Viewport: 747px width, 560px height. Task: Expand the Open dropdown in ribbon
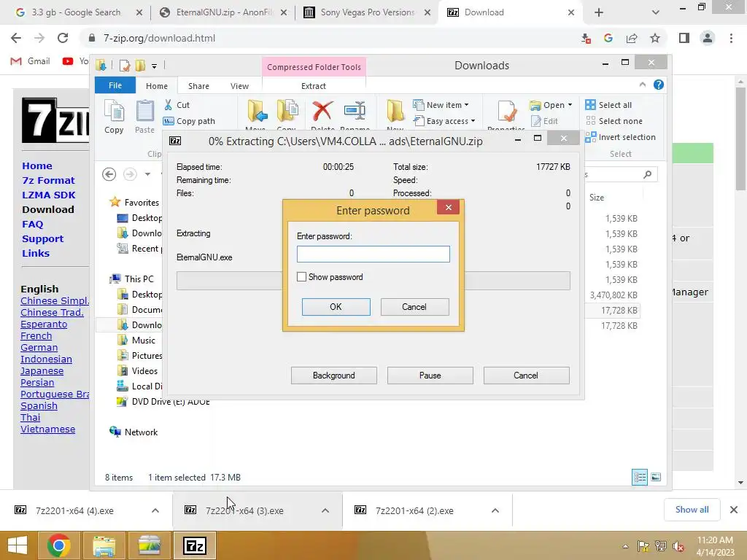point(570,105)
